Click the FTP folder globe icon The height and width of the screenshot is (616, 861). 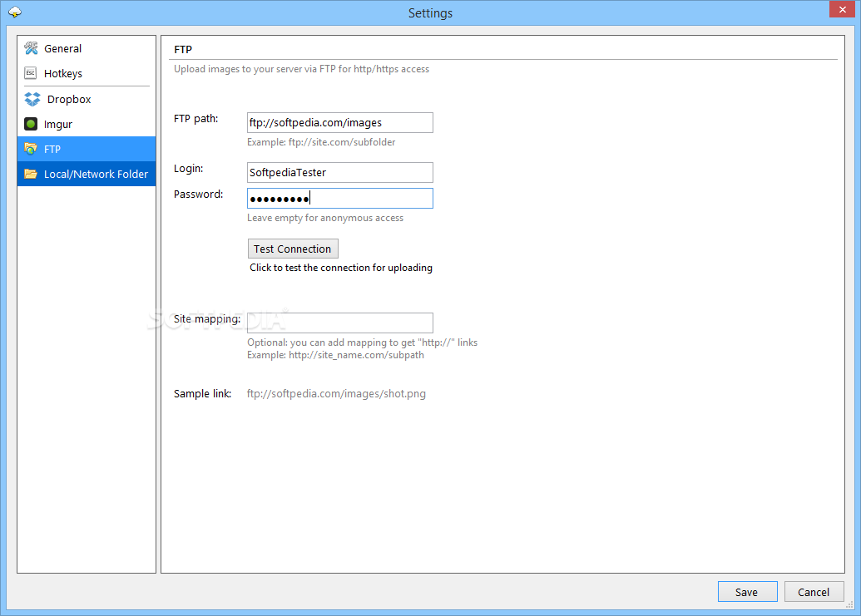tap(31, 149)
